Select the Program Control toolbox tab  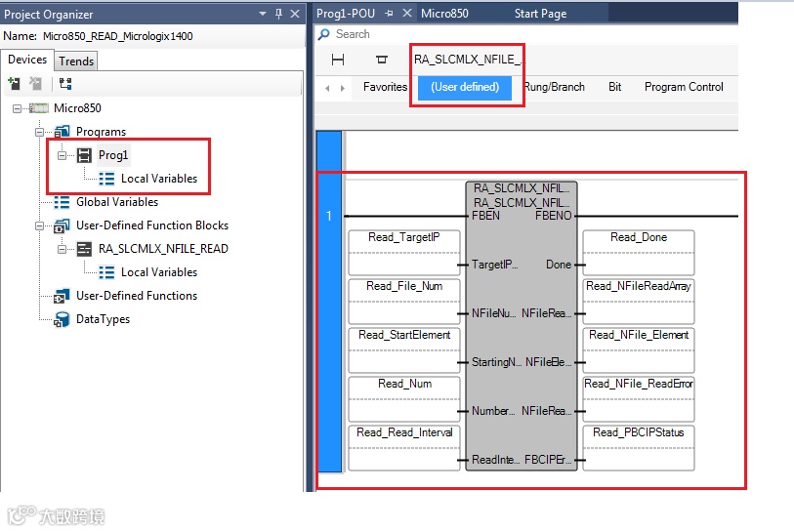click(684, 87)
